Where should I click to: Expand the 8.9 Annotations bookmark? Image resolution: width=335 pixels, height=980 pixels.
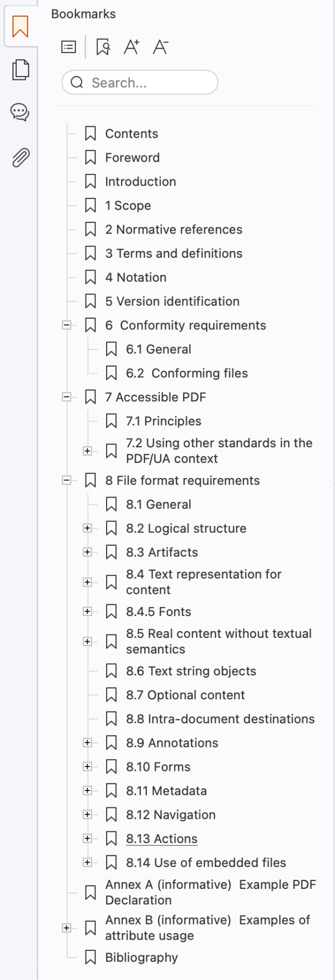click(88, 742)
